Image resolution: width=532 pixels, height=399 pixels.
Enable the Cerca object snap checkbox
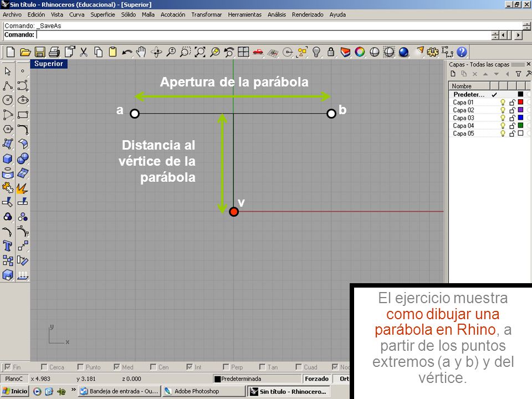coord(44,367)
